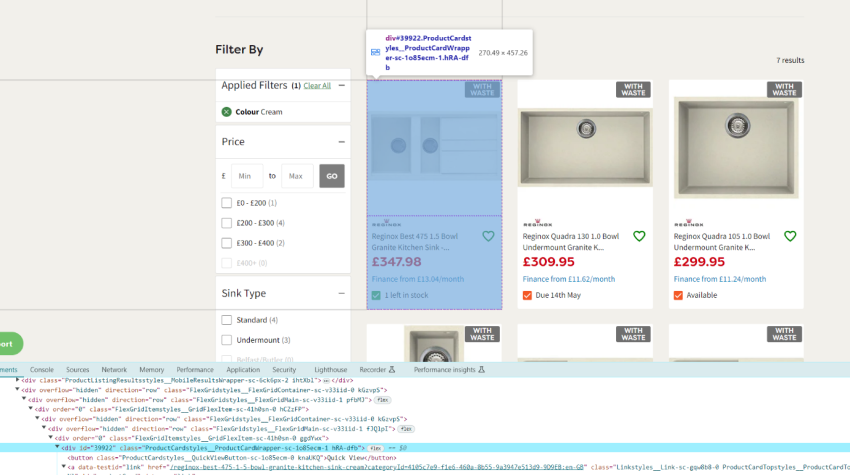The image size is (850, 475).
Task: Check the Standard sink type filter
Action: [x=227, y=320]
